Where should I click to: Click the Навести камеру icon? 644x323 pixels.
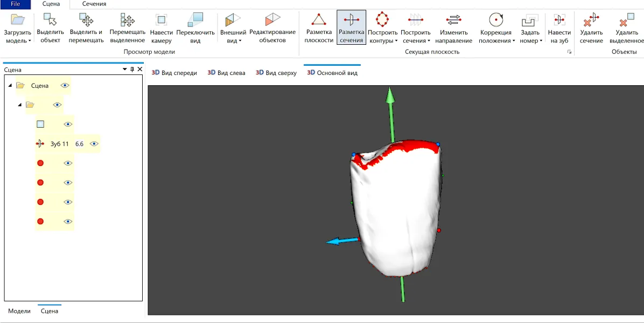click(x=161, y=20)
